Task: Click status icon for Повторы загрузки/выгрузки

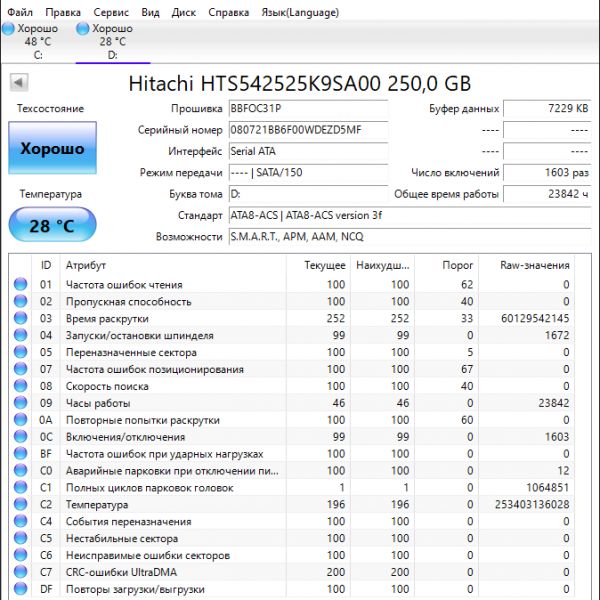Action: click(20, 589)
